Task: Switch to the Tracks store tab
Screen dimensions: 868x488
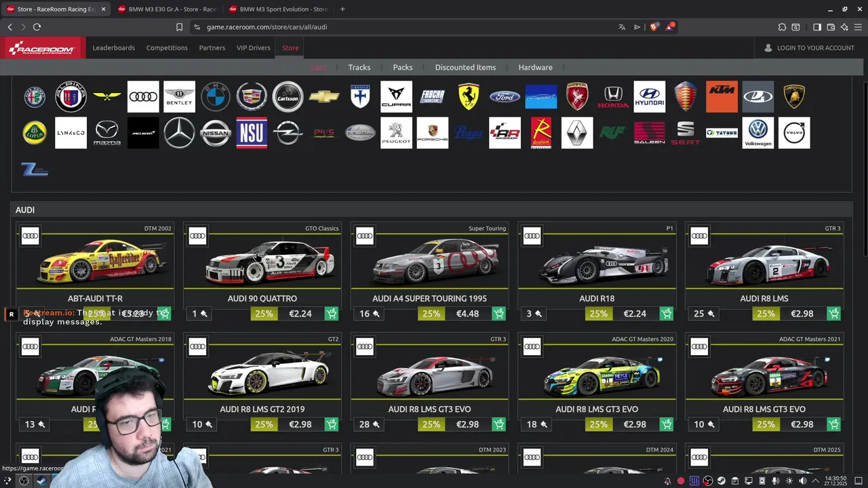Action: [359, 67]
